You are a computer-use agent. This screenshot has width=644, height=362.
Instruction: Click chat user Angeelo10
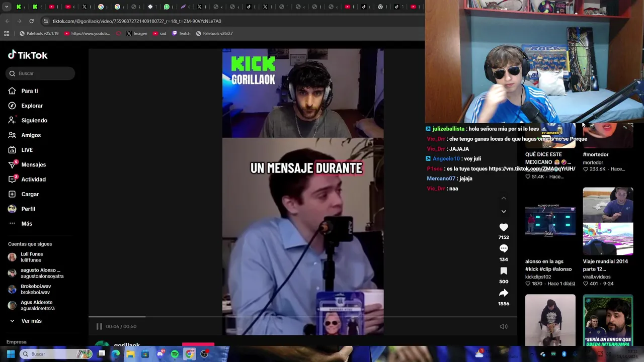[446, 159]
